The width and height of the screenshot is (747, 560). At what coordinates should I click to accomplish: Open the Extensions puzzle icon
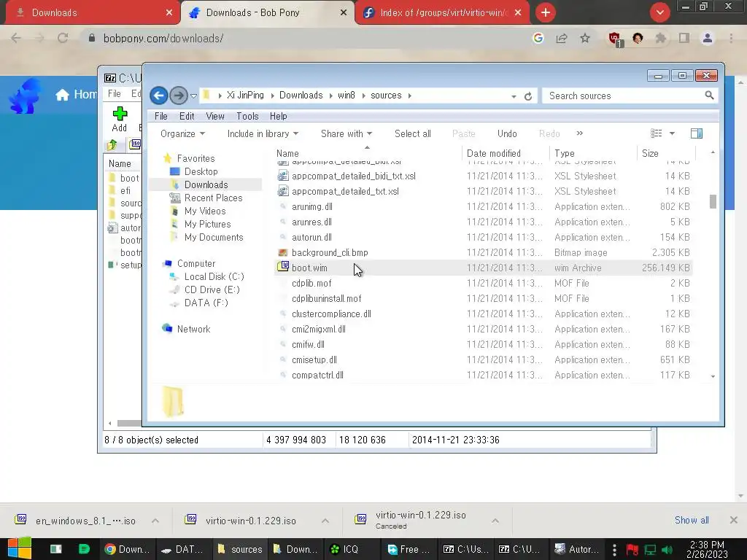(x=661, y=38)
